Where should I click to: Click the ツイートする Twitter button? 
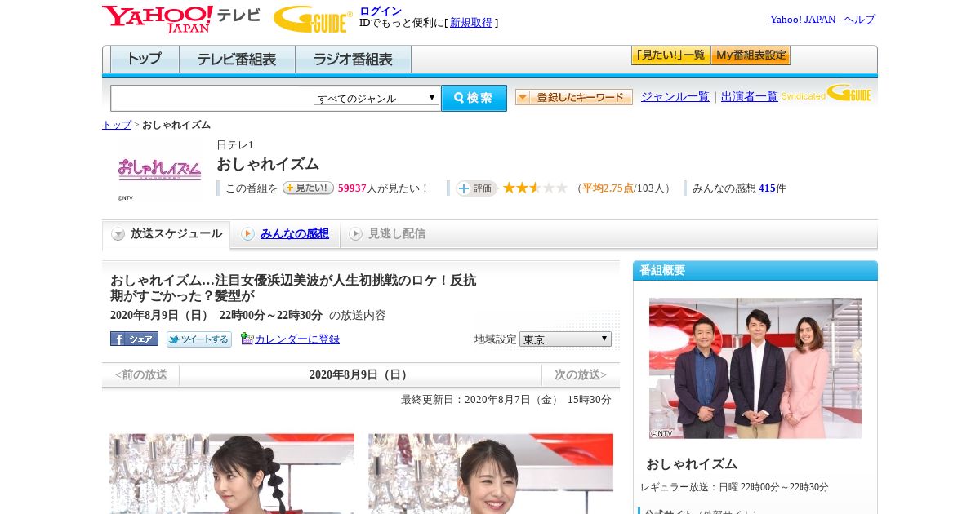[199, 339]
